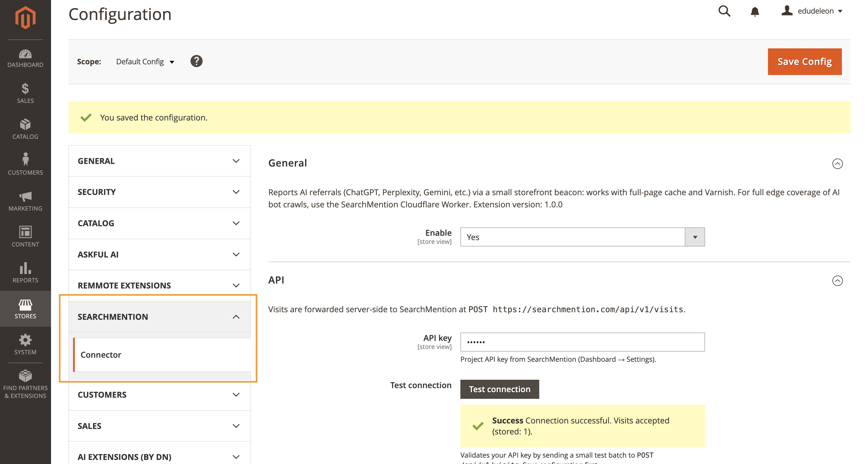Open the Default Config scope switcher
The image size is (868, 464).
click(x=145, y=62)
